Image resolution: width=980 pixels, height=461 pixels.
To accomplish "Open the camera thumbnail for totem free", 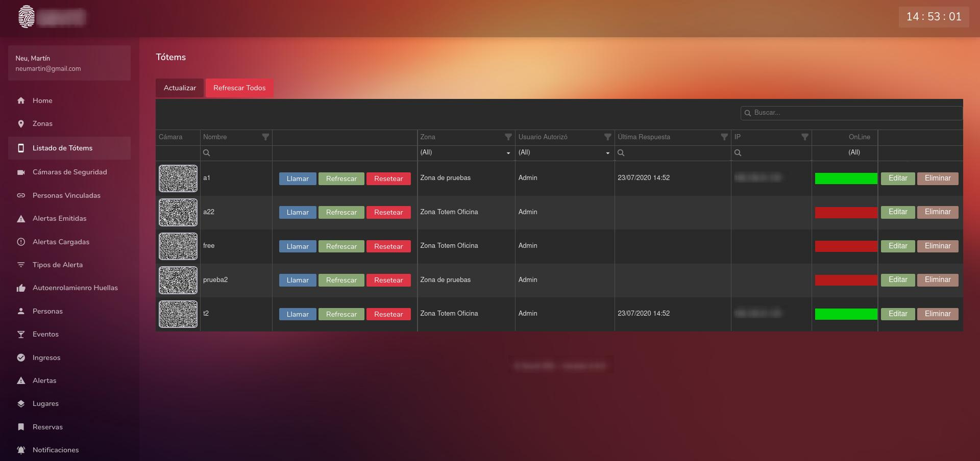I will click(178, 246).
